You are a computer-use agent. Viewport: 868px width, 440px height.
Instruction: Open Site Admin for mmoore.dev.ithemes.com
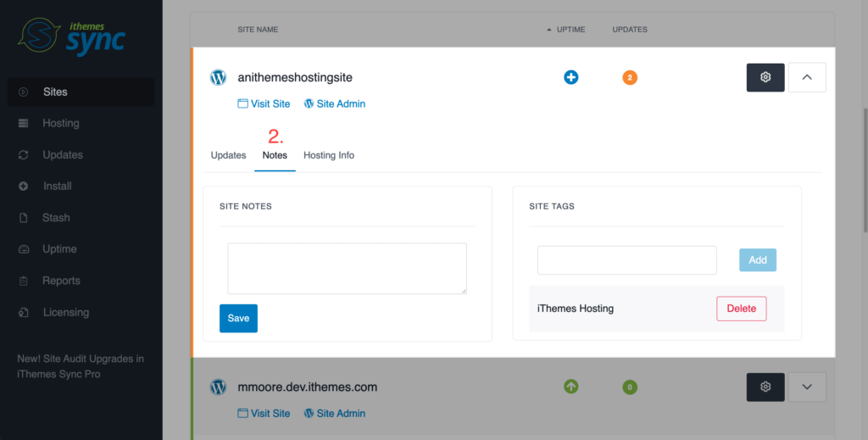[334, 413]
